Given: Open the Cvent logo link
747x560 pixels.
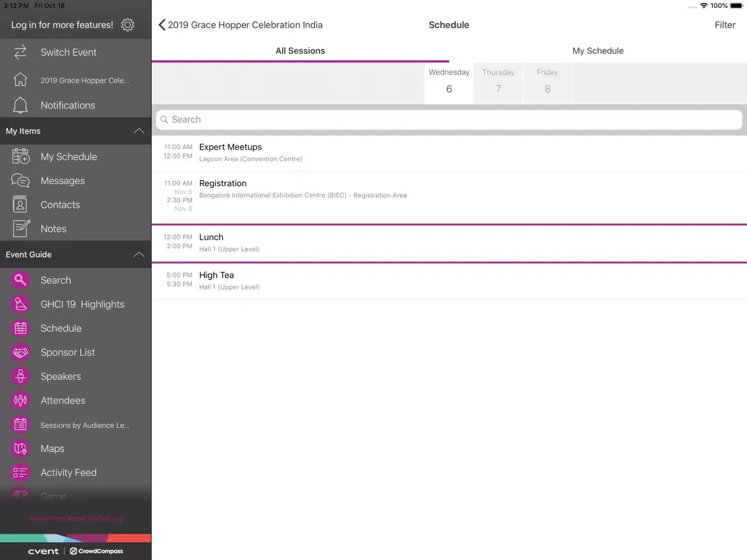Looking at the screenshot, I should point(43,551).
